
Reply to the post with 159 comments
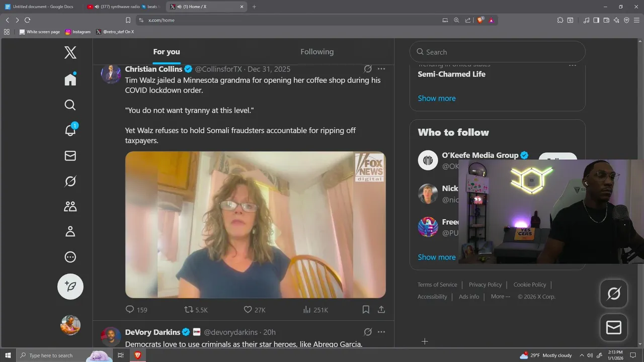(136, 310)
